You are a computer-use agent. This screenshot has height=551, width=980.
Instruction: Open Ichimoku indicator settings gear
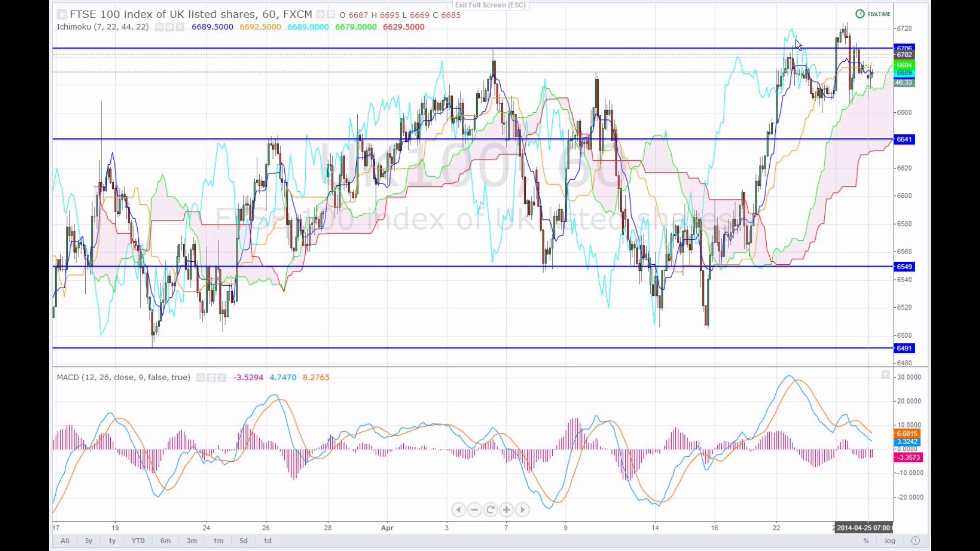[x=169, y=27]
